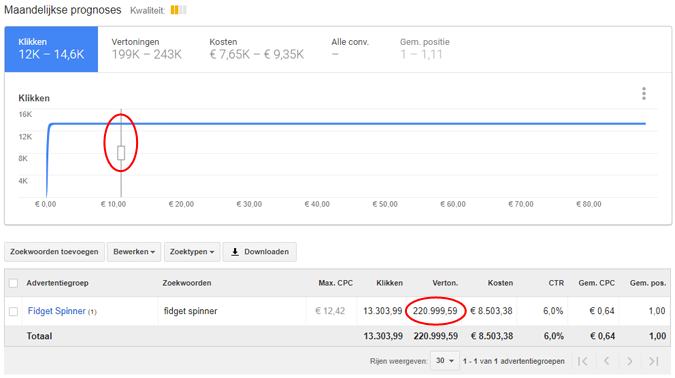Select the Kosten metric tab
675x378 pixels.
click(257, 49)
